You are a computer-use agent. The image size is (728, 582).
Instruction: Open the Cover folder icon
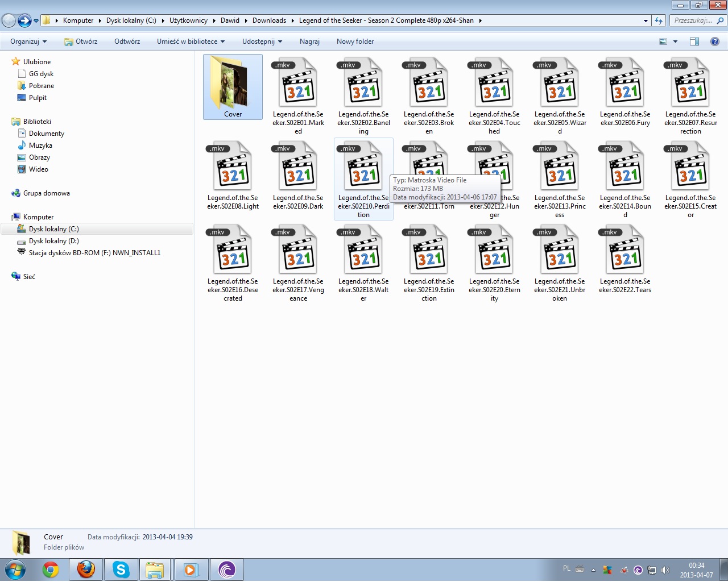click(233, 82)
